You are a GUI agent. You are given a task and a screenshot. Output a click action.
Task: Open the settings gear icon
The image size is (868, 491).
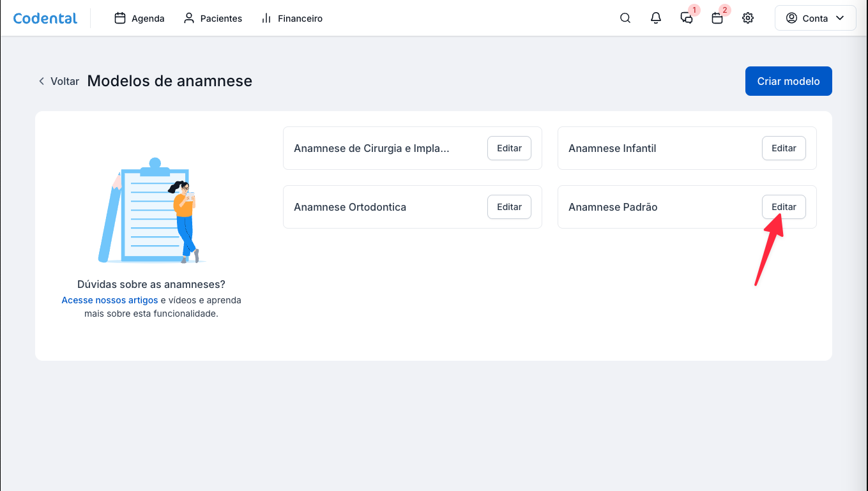click(748, 19)
